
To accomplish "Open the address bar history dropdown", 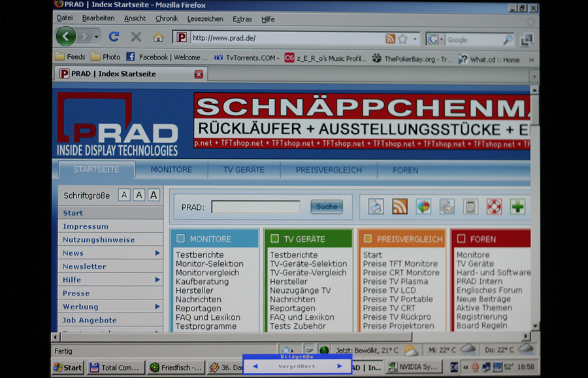I will click(x=415, y=39).
